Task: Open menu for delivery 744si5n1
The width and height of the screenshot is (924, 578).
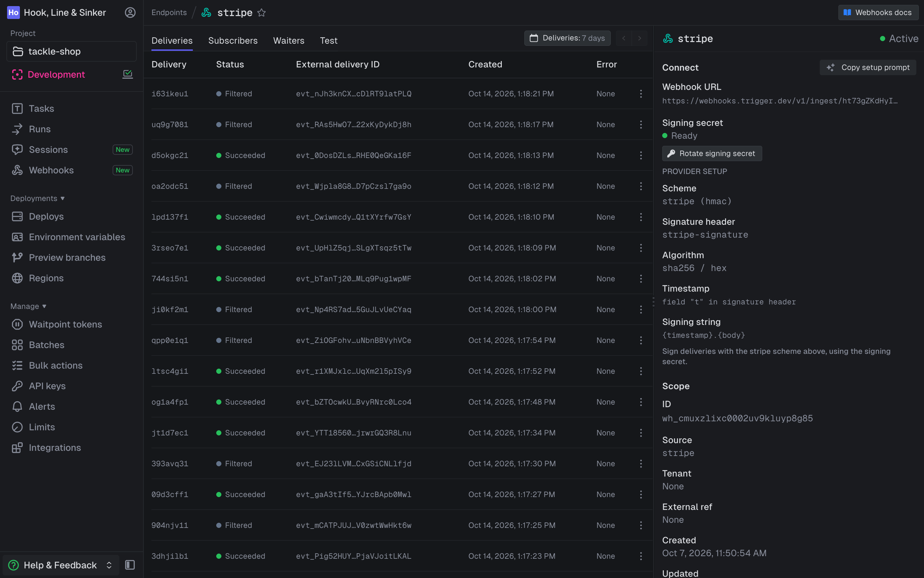Action: (641, 279)
